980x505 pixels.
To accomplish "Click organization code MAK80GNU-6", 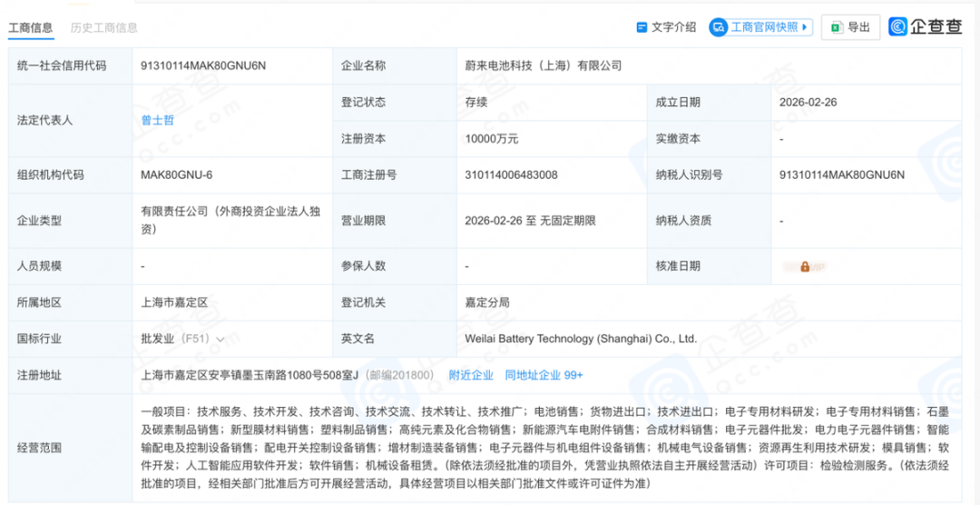I will click(x=177, y=174).
